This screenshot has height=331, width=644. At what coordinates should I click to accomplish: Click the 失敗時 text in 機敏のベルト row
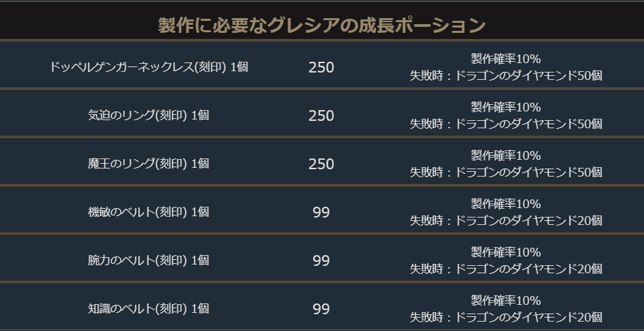click(506, 221)
